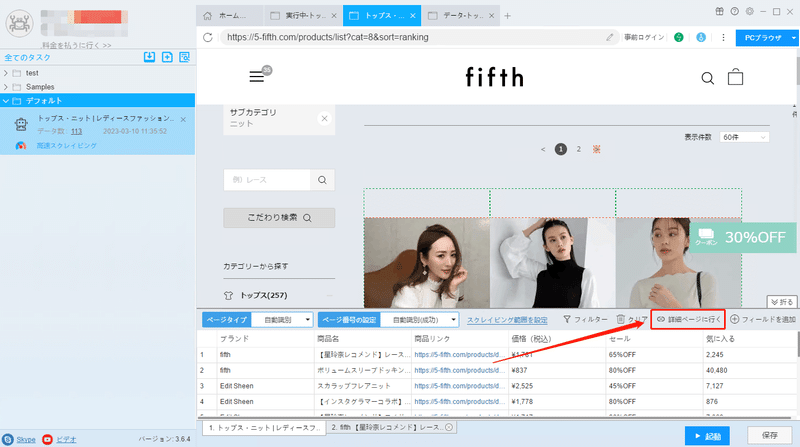
Task: Click the previous page arrow
Action: (x=543, y=150)
